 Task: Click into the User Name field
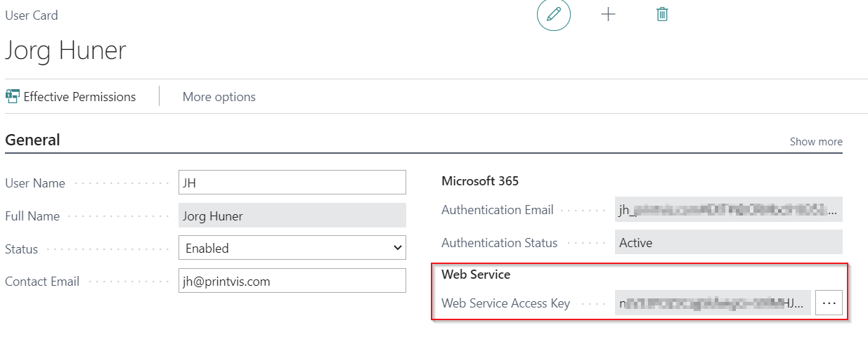point(292,183)
